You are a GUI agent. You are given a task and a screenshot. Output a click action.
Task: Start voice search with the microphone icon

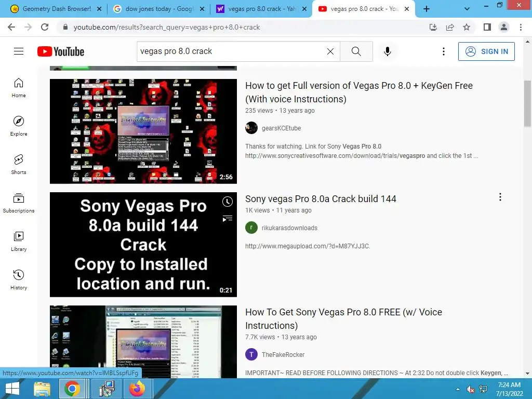pos(388,51)
